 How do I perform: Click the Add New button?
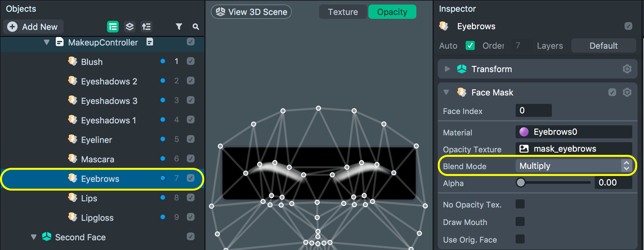[33, 27]
